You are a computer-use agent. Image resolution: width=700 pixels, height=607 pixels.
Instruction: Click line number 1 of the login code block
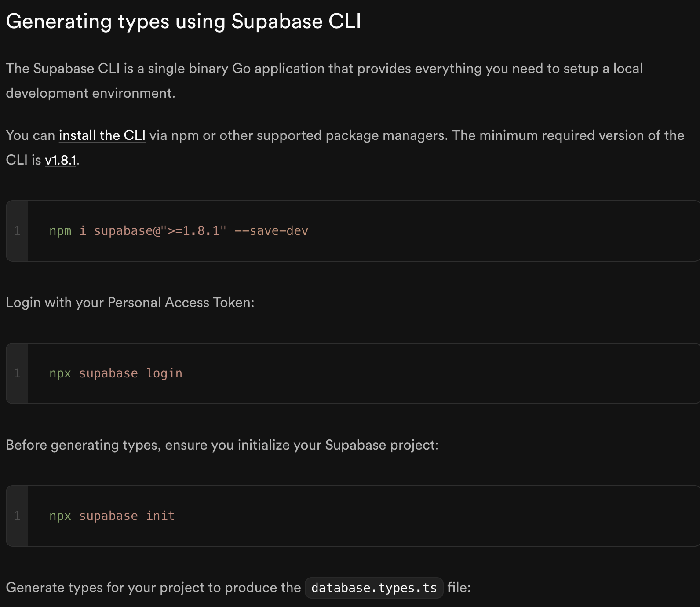point(18,373)
